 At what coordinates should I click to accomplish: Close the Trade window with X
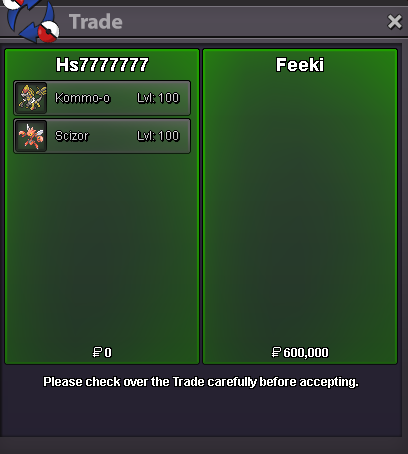tap(395, 22)
